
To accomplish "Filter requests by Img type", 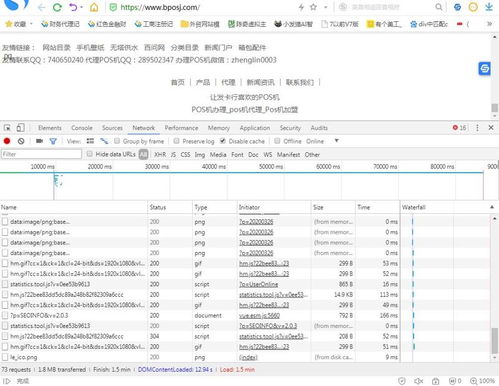I will tap(200, 154).
